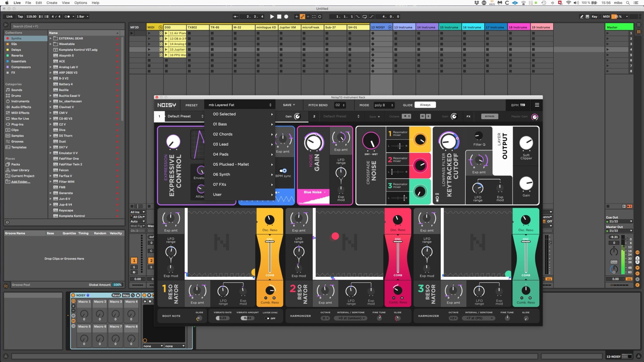Open the Grooves category
The image size is (644, 362).
click(x=17, y=142)
